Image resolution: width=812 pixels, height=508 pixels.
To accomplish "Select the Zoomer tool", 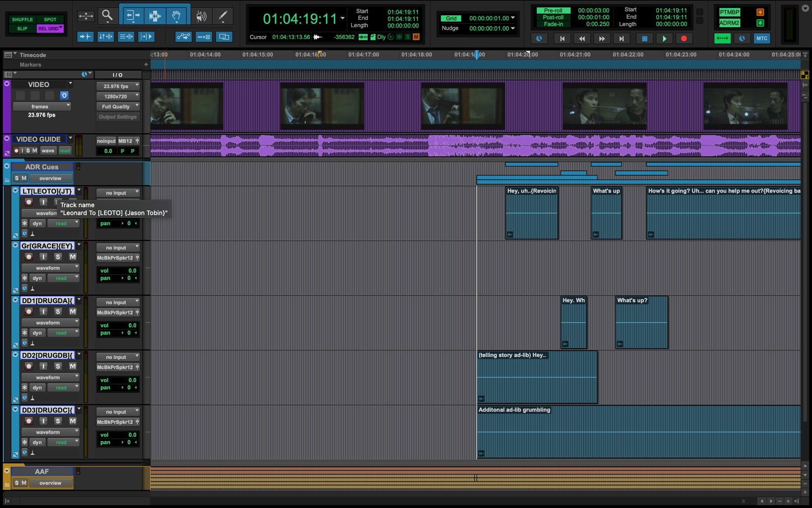I will point(107,16).
